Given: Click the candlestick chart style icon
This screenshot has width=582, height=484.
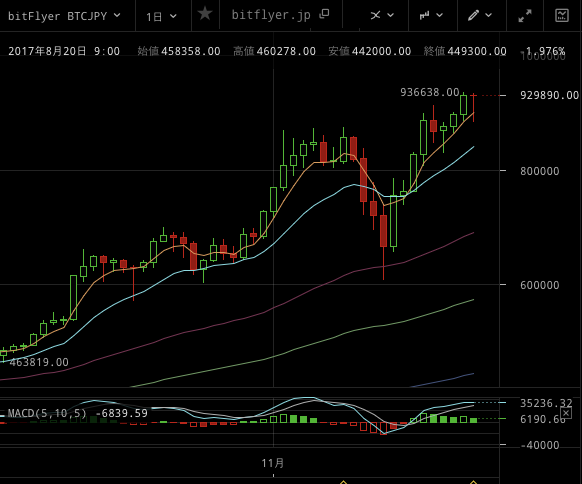Looking at the screenshot, I should point(424,15).
